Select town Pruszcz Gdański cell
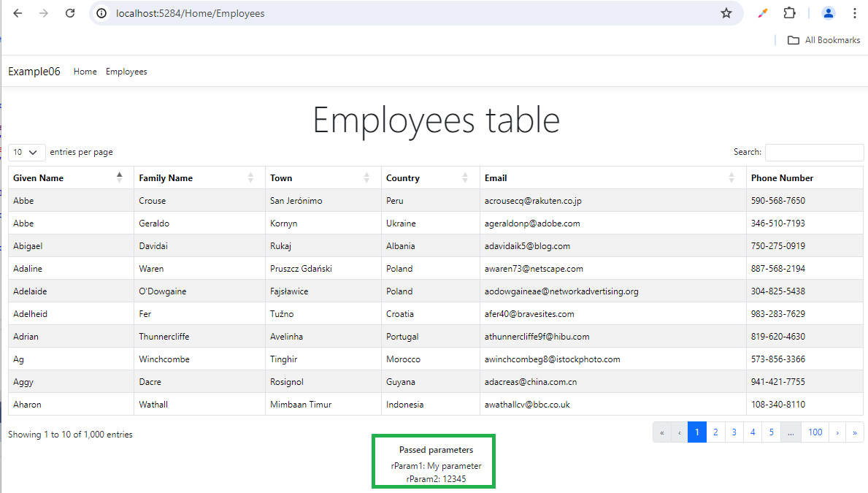 tap(323, 269)
